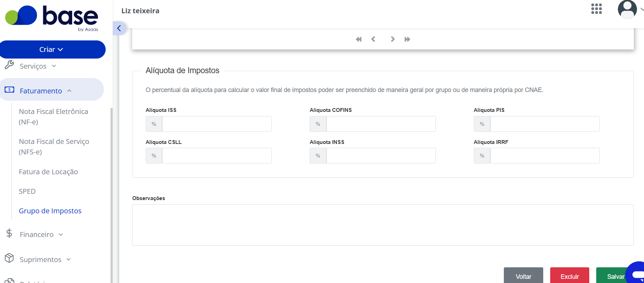This screenshot has height=283, width=644.
Task: Go to next record arrow
Action: (x=393, y=39)
